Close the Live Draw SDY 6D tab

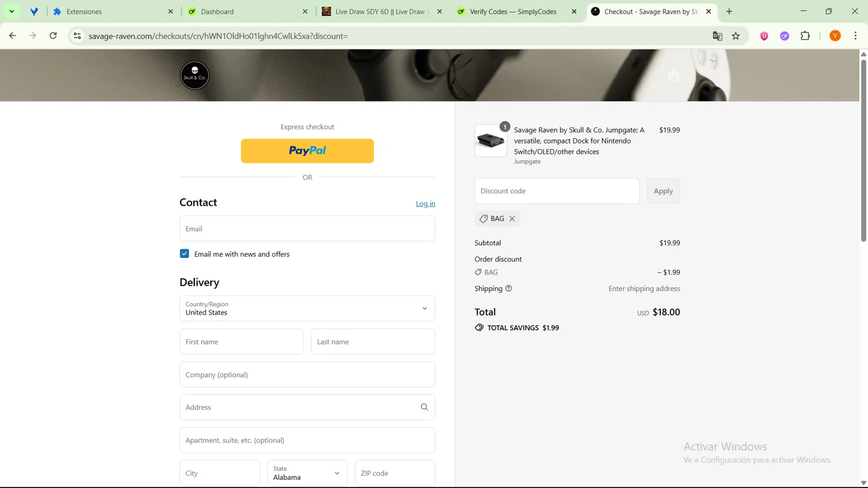click(x=440, y=12)
